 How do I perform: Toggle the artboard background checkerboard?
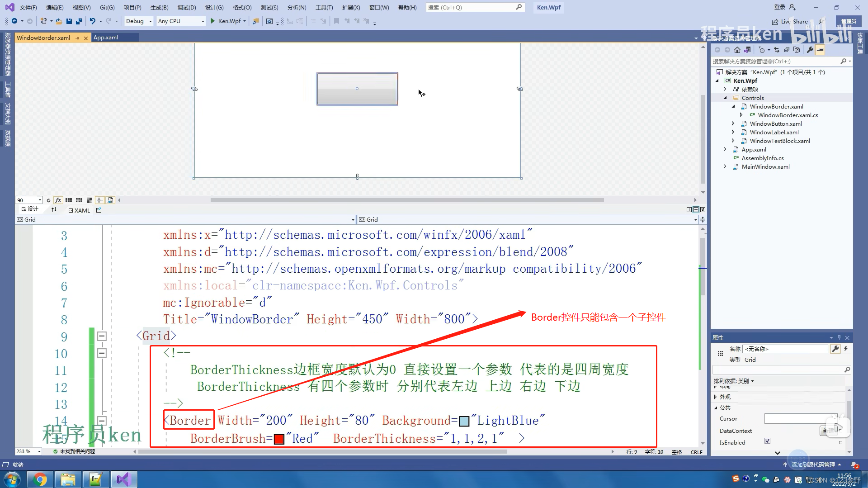90,200
